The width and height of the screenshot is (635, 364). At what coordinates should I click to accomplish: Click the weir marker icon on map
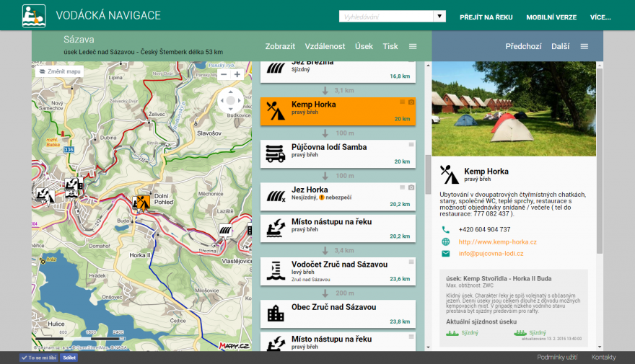click(226, 231)
